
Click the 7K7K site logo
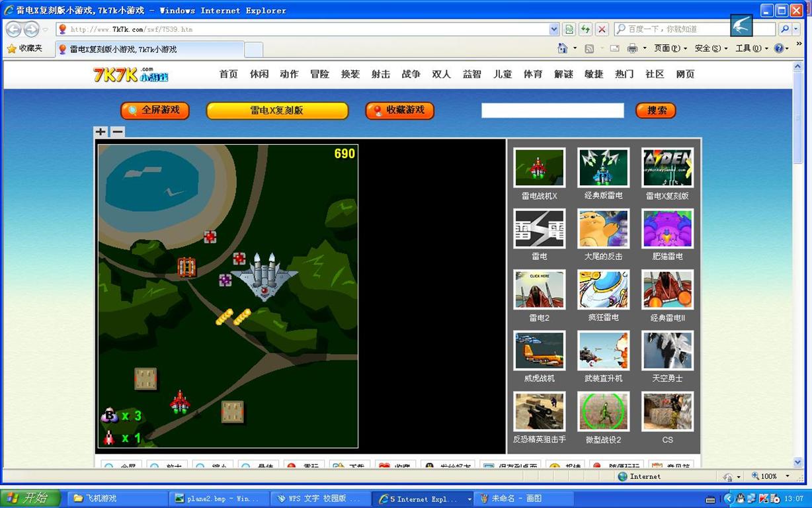click(130, 75)
